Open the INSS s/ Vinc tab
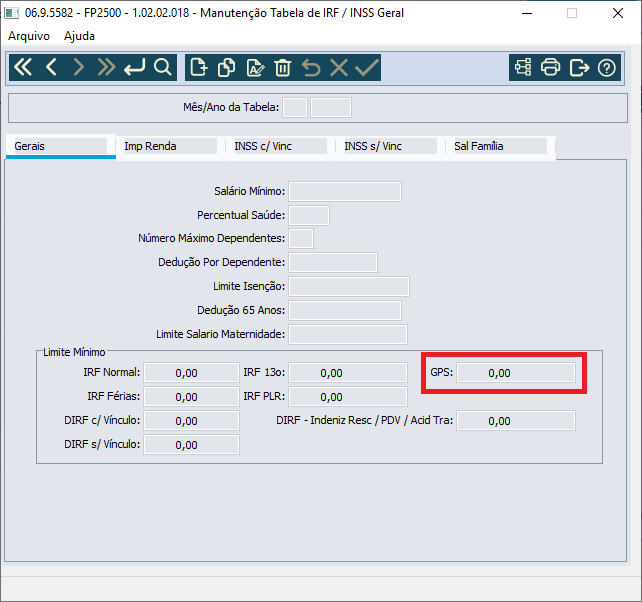Screen dimensions: 642x602 coord(391,146)
